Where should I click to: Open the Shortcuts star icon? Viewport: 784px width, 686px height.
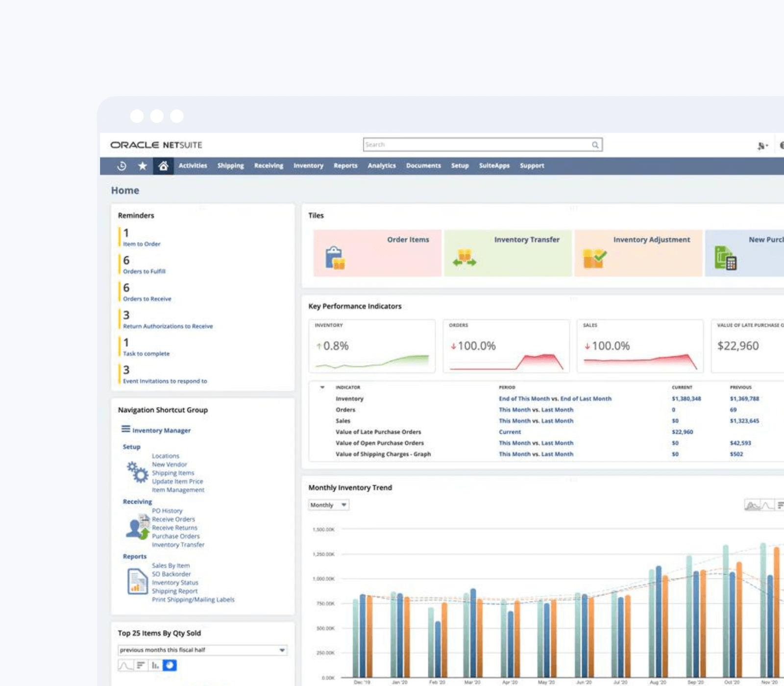[143, 166]
